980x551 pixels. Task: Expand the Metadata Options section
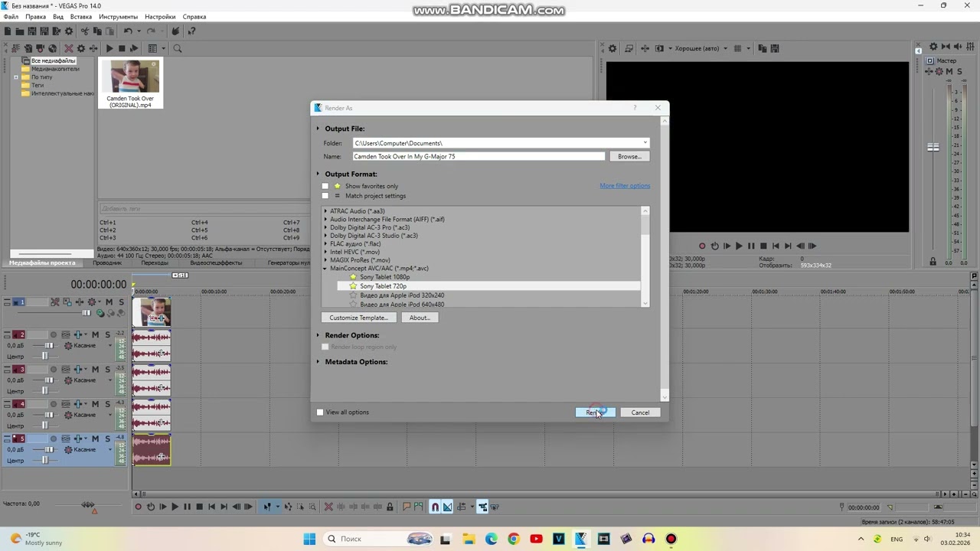pyautogui.click(x=318, y=362)
